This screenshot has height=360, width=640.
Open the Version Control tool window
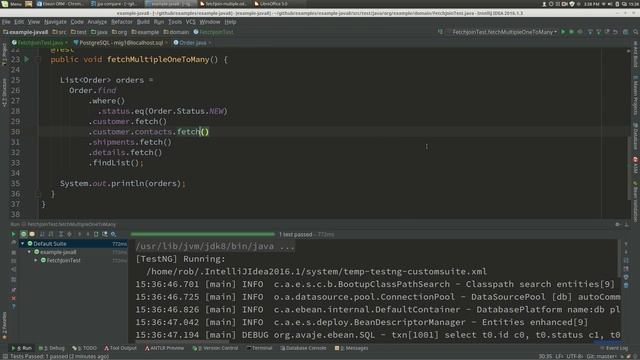215,348
